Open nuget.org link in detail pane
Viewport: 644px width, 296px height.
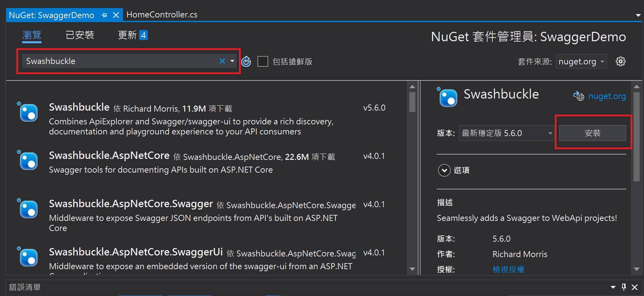607,96
